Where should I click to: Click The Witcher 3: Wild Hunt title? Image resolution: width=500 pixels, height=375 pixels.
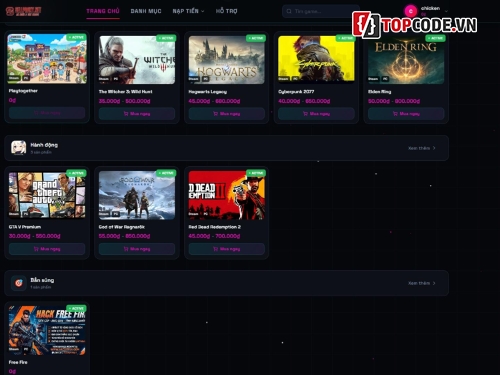[125, 91]
